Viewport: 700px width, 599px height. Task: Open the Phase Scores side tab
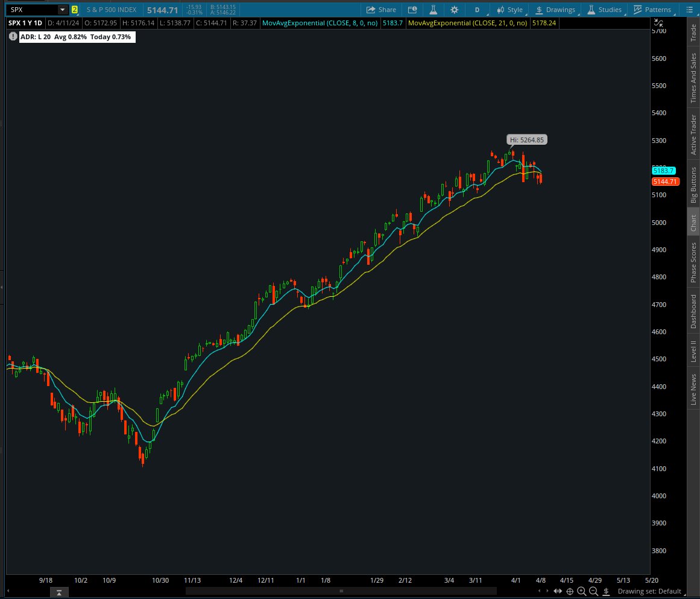[x=693, y=262]
